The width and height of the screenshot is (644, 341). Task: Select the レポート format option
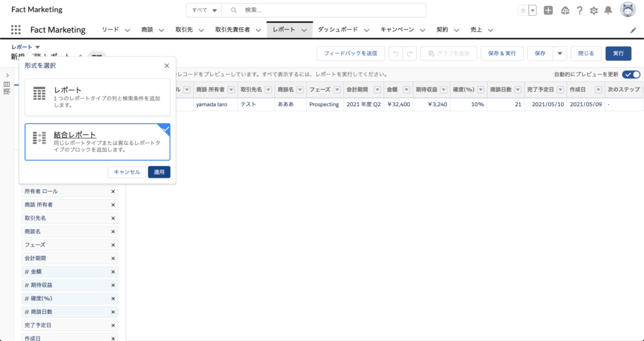(x=97, y=97)
